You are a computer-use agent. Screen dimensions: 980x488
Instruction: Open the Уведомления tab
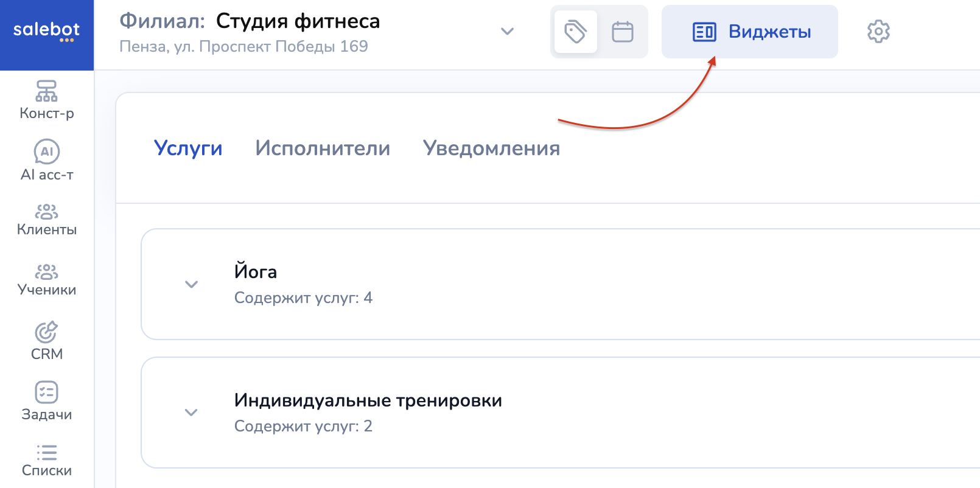[x=491, y=148]
